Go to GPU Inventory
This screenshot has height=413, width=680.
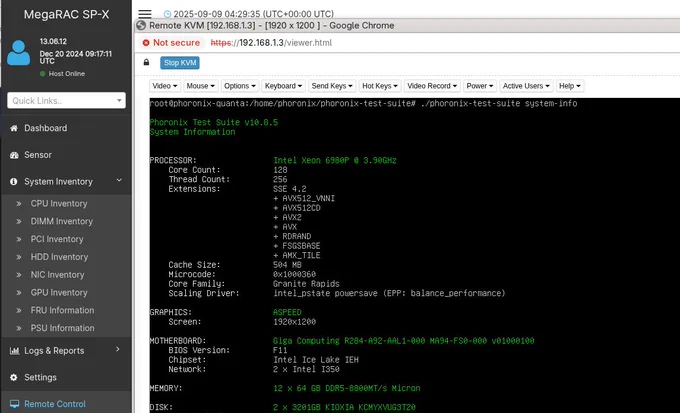click(60, 292)
